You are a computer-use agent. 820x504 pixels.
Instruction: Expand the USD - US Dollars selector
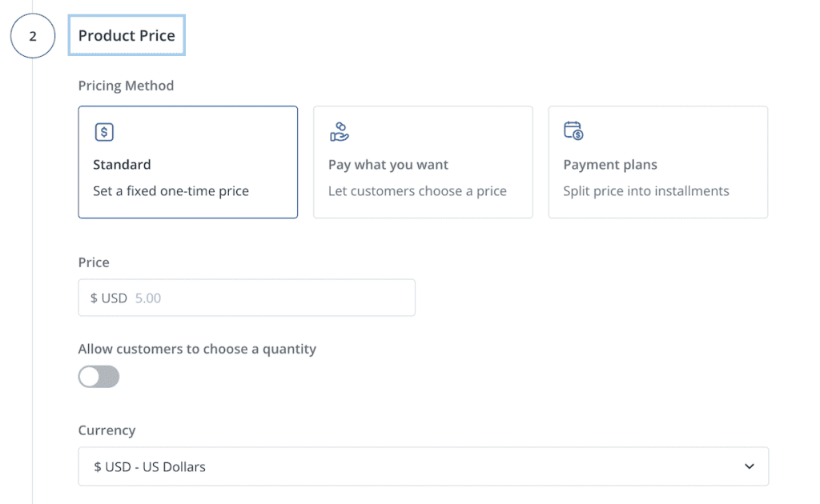coord(423,466)
